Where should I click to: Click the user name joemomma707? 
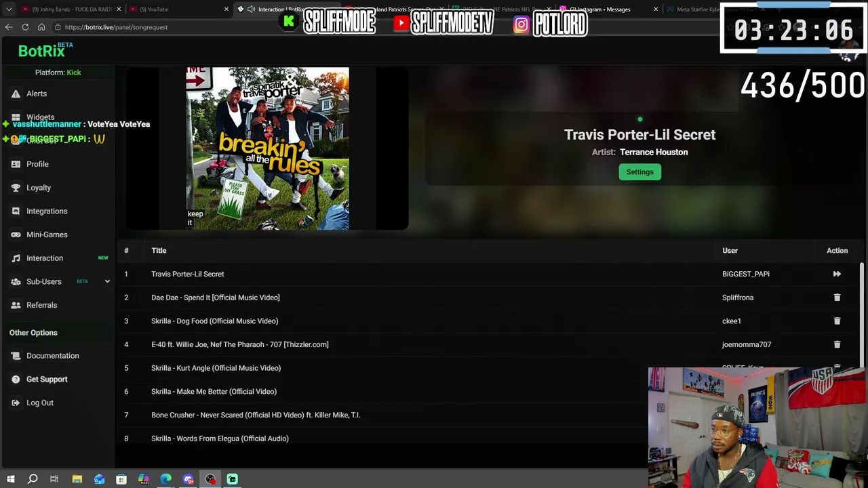[x=747, y=344]
